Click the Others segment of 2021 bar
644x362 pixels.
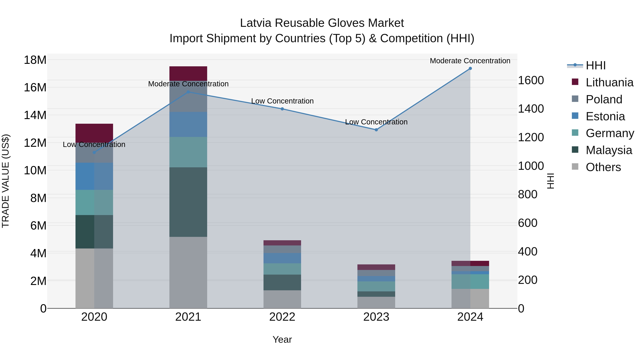[x=188, y=273]
